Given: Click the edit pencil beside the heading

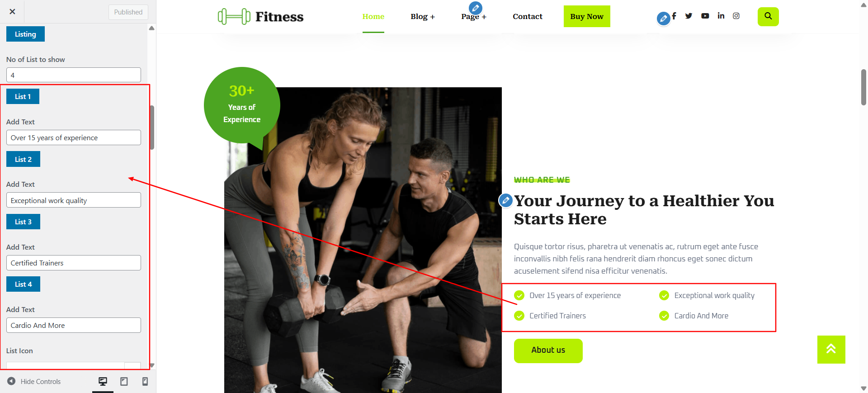Looking at the screenshot, I should pos(505,200).
